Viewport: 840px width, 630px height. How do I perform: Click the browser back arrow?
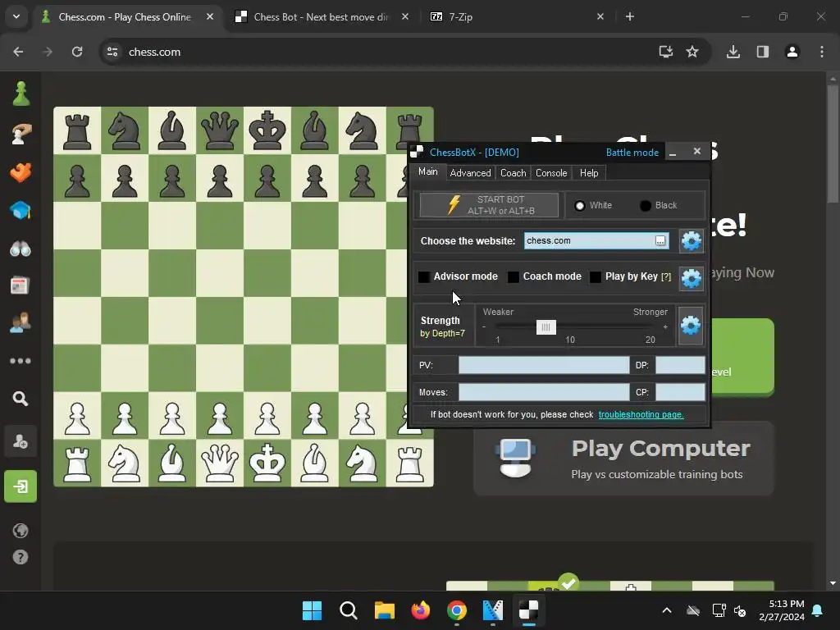pyautogui.click(x=18, y=52)
